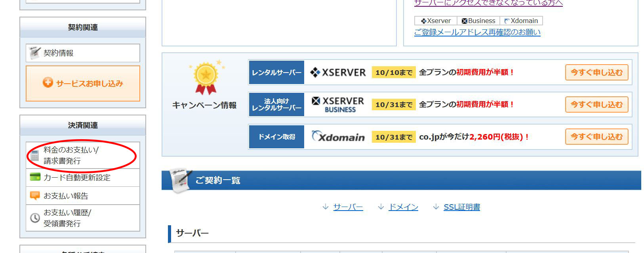
Task: Open 料金のお支払い/請求書発行 menu item
Action: click(83, 155)
